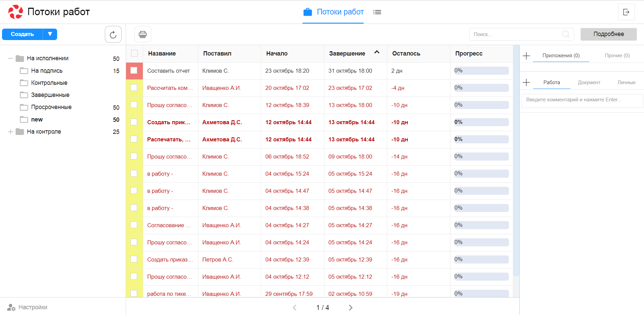Click the magnifier icon in the search box
644x315 pixels.
pyautogui.click(x=566, y=34)
